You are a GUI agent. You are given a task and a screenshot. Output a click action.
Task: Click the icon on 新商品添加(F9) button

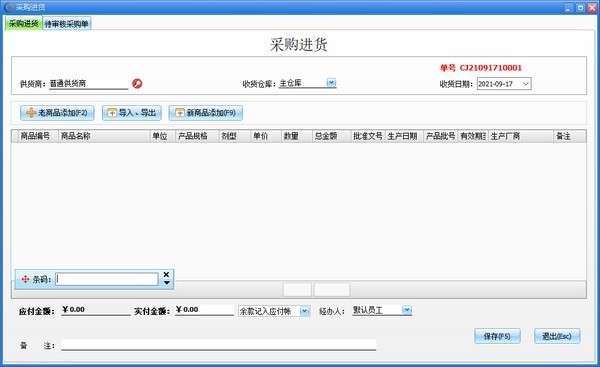179,113
